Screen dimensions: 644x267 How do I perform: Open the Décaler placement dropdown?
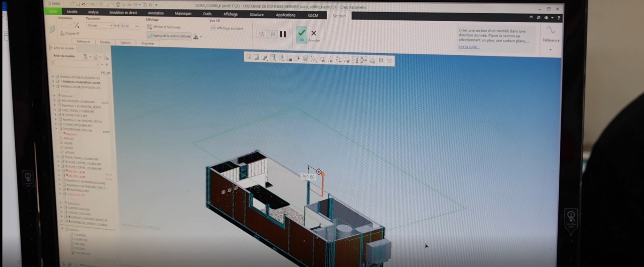tap(100, 26)
